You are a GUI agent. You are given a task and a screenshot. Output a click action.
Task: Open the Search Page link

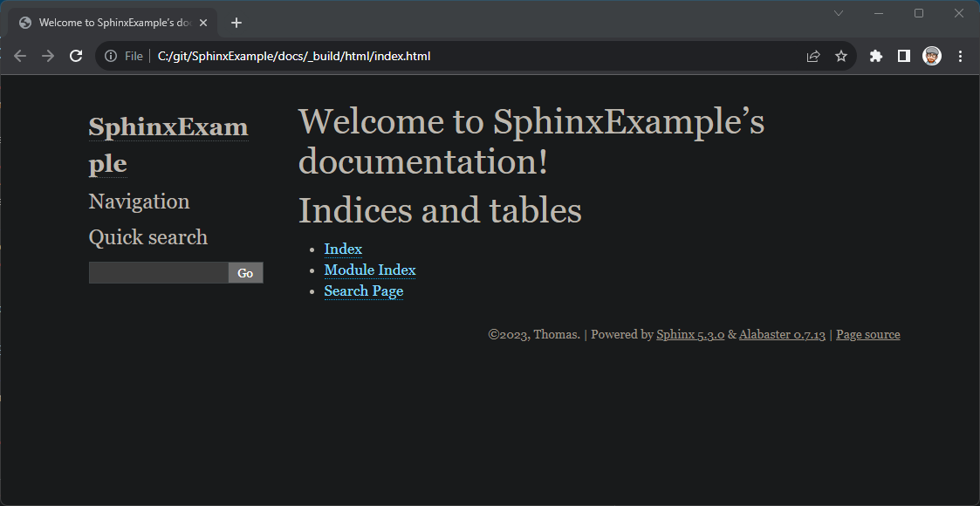(x=364, y=291)
